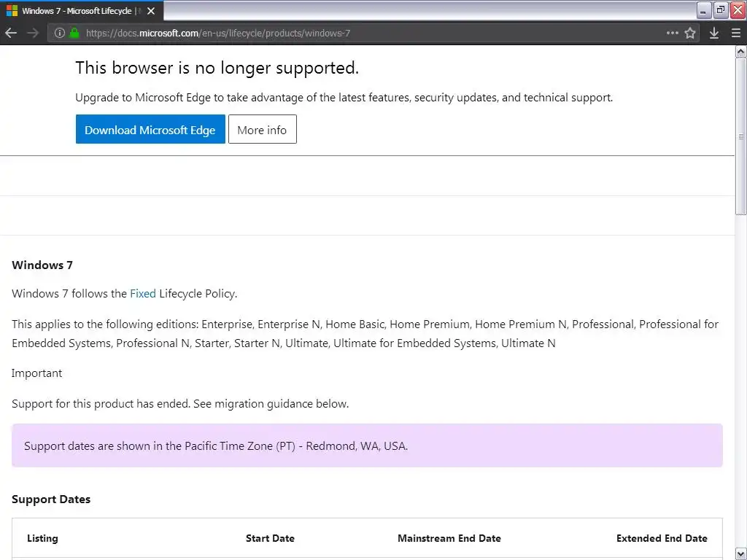Viewport: 747px width, 560px height.
Task: Open the downloads arrow icon
Action: click(x=714, y=33)
